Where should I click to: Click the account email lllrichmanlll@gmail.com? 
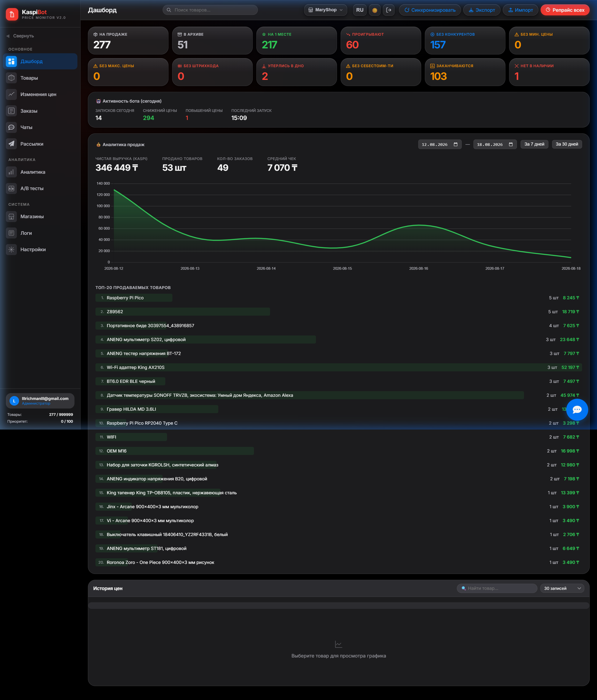(45, 399)
